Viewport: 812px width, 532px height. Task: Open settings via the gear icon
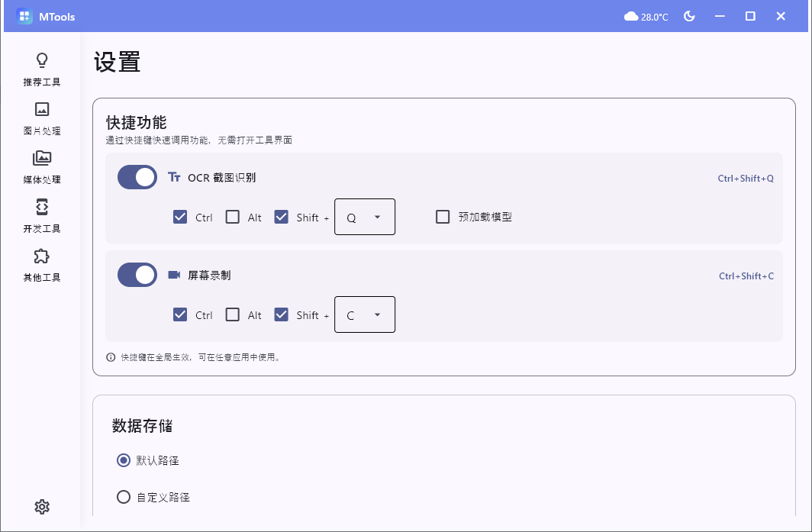pyautogui.click(x=42, y=507)
